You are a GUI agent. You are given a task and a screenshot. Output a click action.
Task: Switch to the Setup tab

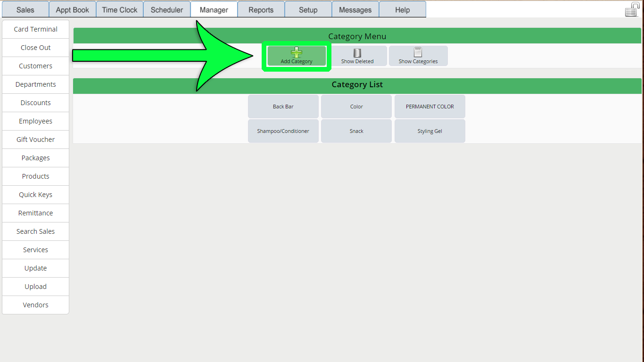pyautogui.click(x=308, y=9)
